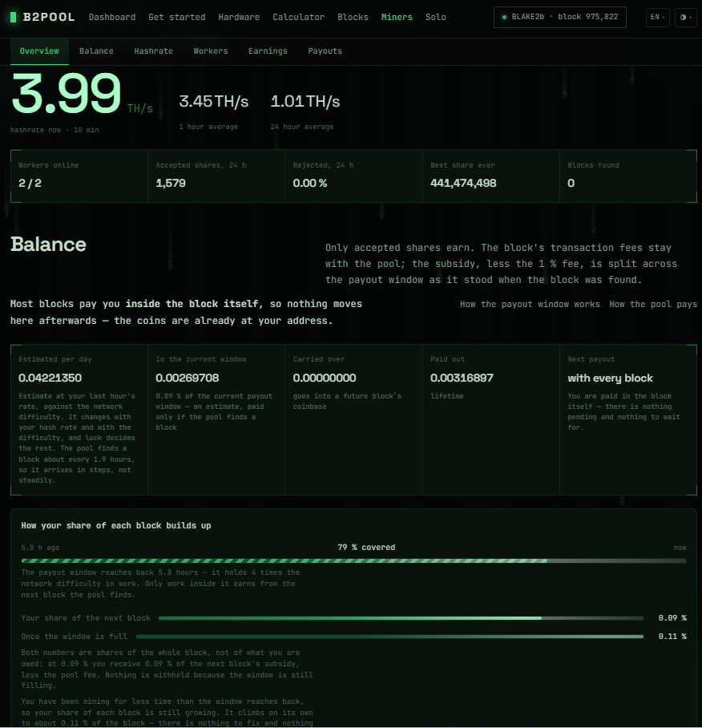
Task: Click the 79 % covered payout window bar
Action: pyautogui.click(x=353, y=561)
